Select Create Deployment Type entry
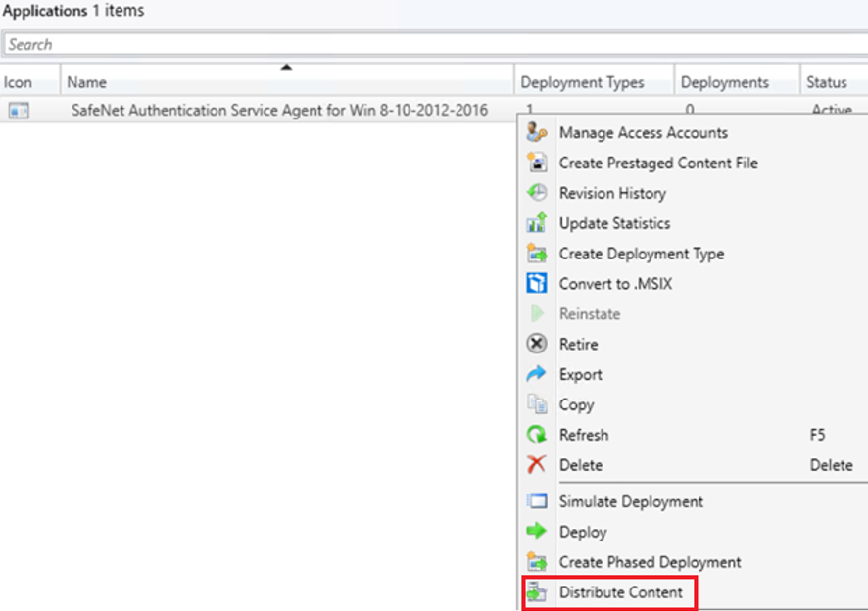This screenshot has width=868, height=611. click(642, 254)
